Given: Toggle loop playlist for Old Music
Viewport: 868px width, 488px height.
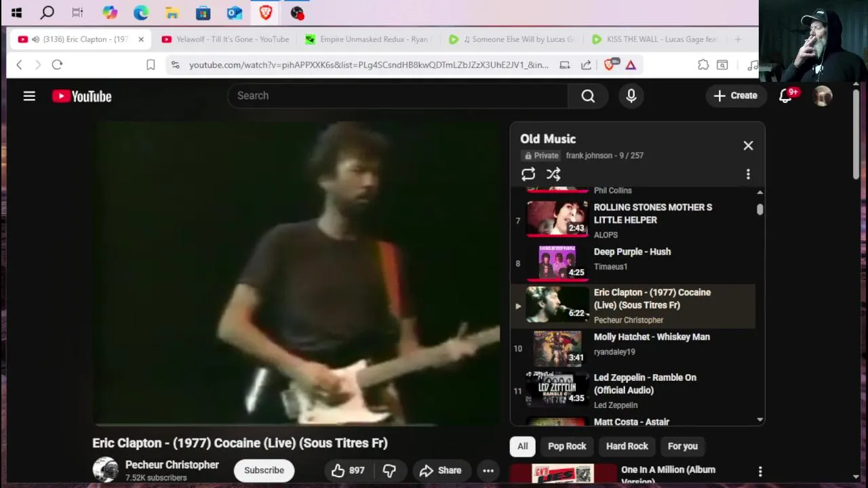Looking at the screenshot, I should [528, 174].
